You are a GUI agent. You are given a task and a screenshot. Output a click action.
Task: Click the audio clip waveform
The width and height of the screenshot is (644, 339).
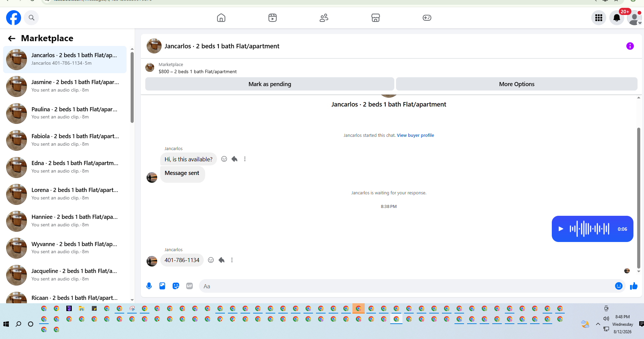(590, 229)
